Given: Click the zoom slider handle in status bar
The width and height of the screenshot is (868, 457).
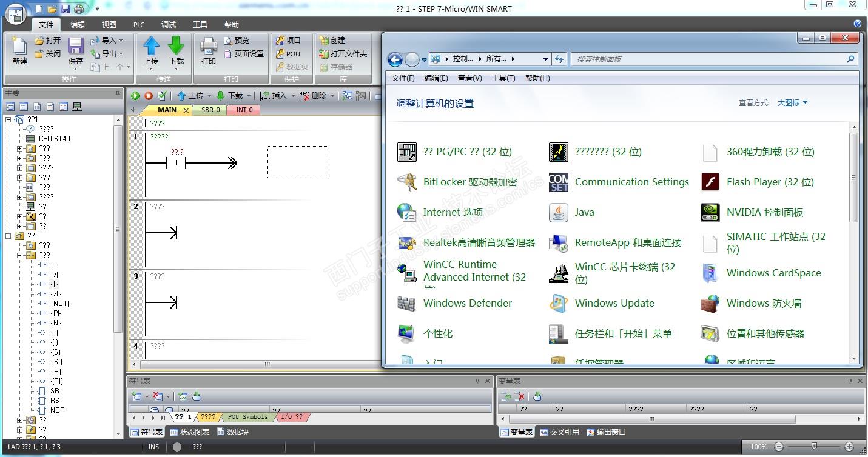Looking at the screenshot, I should (x=814, y=447).
